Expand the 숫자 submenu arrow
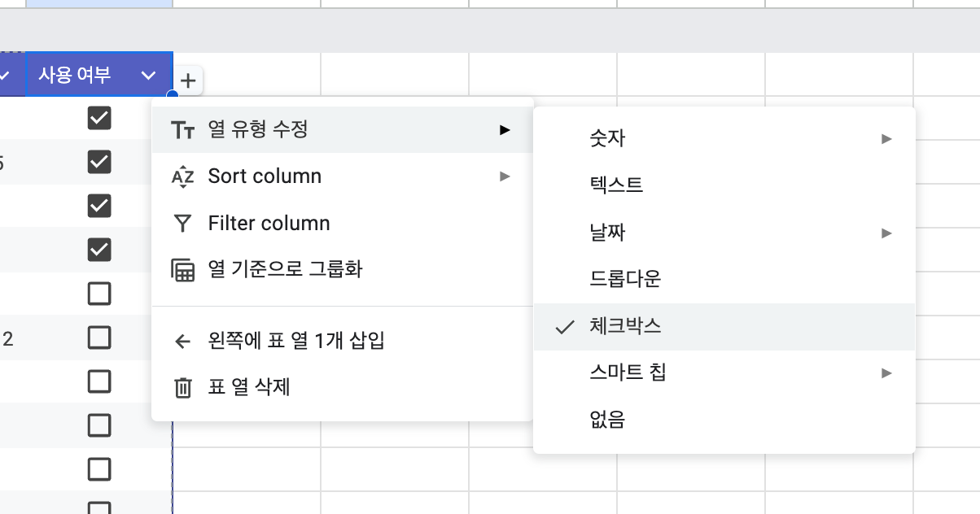980x514 pixels. [x=887, y=139]
